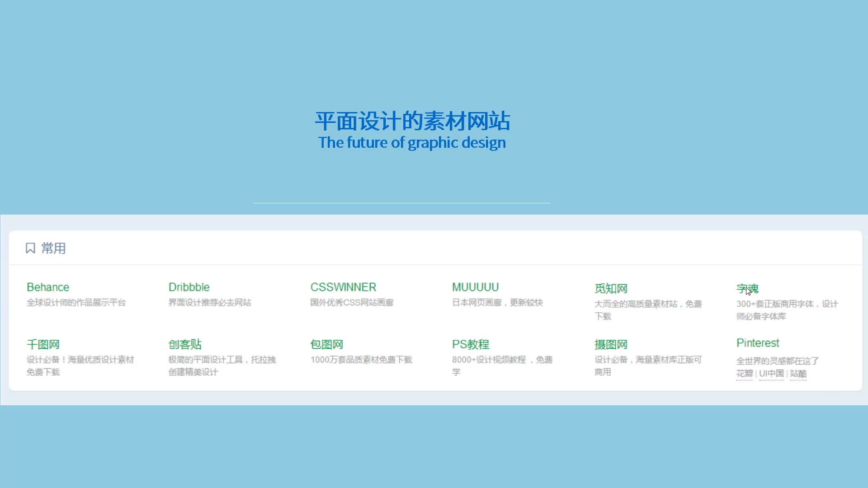Open the Pinterest link
Screen dimensions: 868x488
pos(758,343)
